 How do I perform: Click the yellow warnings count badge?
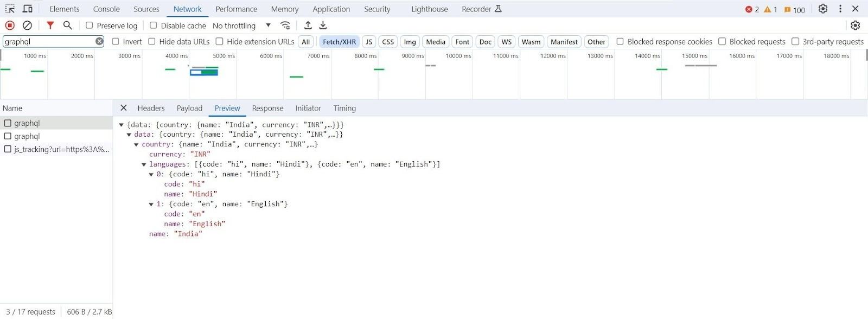[x=770, y=9]
